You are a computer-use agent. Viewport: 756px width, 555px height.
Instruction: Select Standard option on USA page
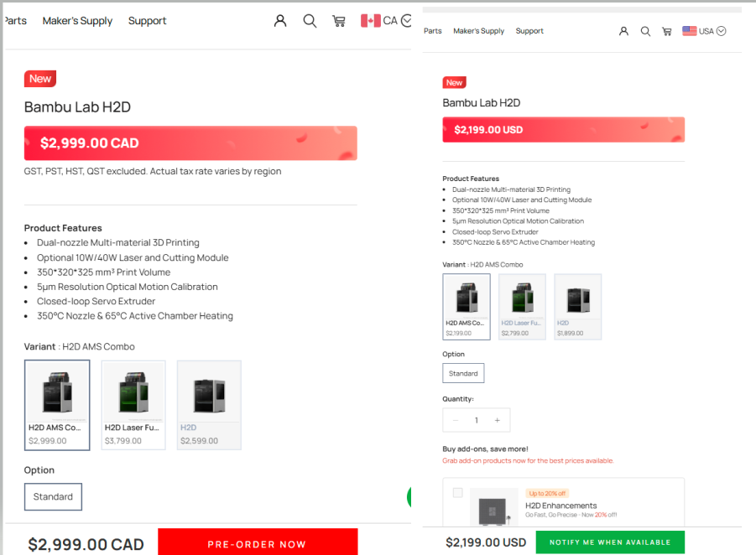tap(463, 373)
